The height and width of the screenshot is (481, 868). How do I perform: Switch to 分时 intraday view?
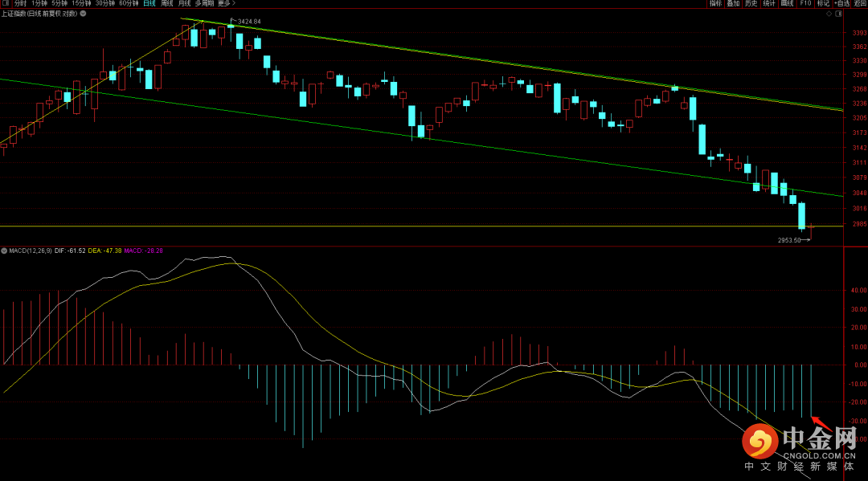pyautogui.click(x=20, y=3)
